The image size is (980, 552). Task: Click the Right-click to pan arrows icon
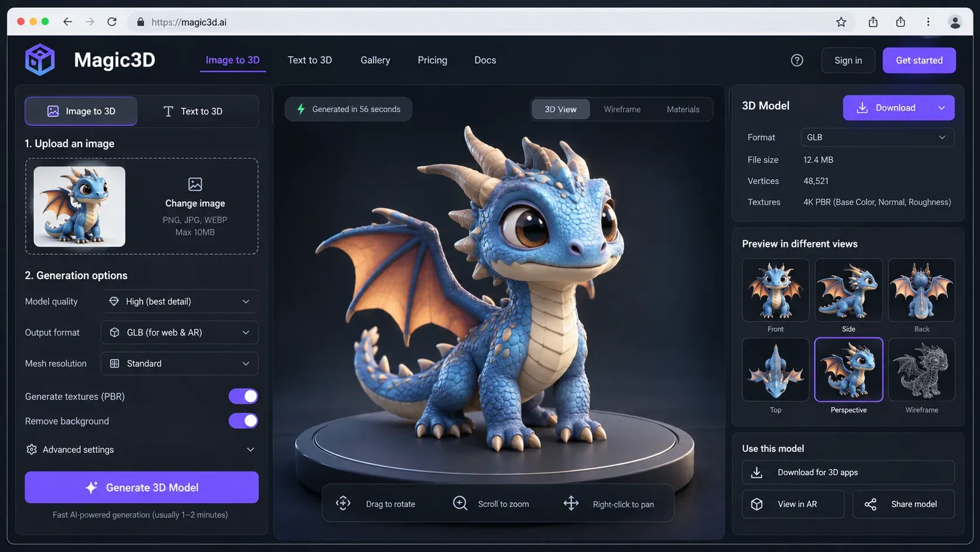(x=571, y=503)
